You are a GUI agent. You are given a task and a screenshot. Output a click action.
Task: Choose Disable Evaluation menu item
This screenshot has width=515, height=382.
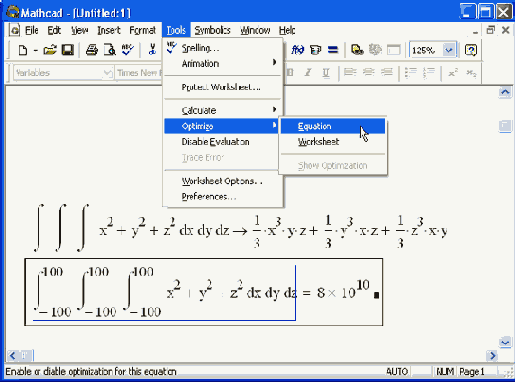(x=222, y=142)
